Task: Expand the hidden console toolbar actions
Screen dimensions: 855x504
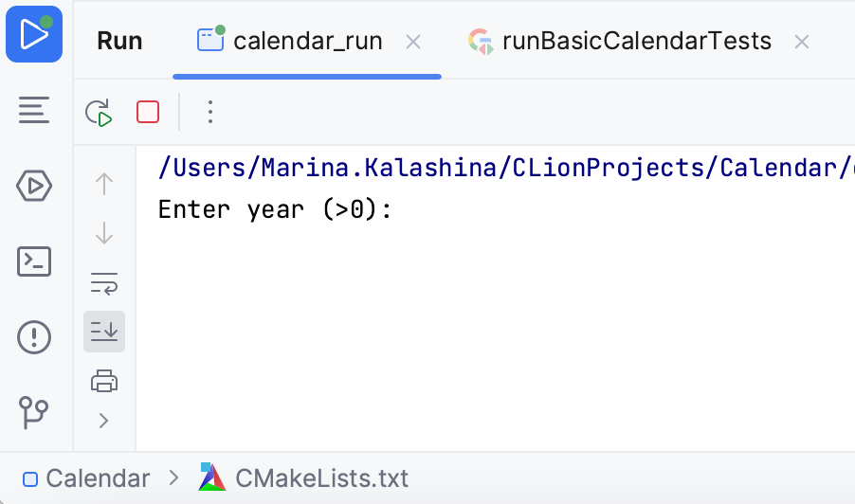Action: (x=103, y=421)
